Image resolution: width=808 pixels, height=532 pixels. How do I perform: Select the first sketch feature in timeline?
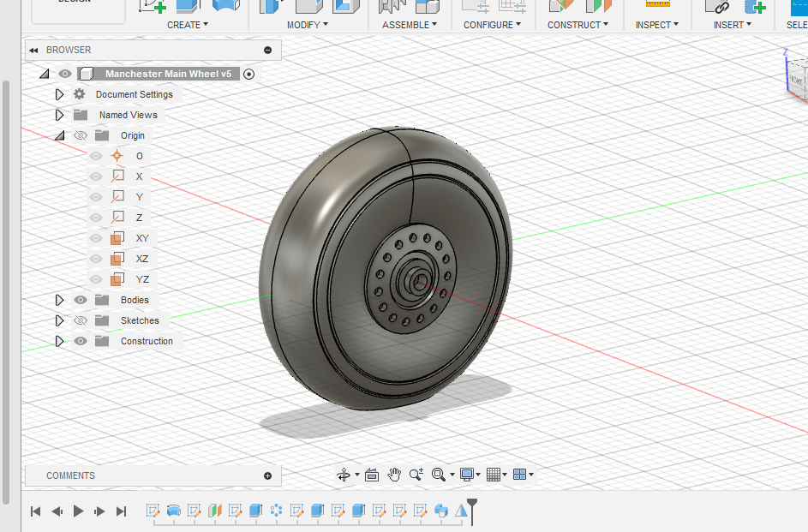153,511
